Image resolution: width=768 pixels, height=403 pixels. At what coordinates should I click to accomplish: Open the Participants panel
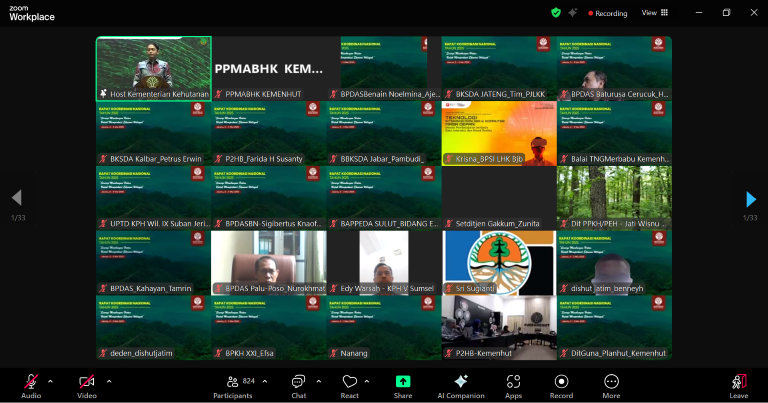pos(232,383)
